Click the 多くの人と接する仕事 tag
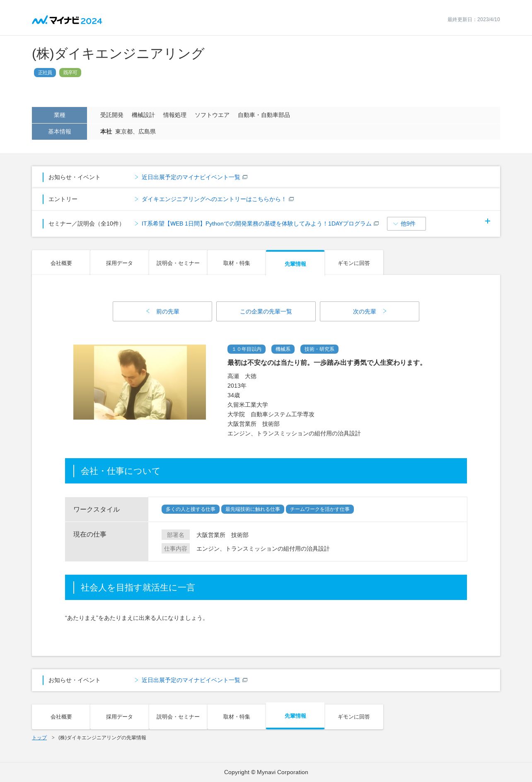Image resolution: width=532 pixels, height=782 pixels. 191,509
